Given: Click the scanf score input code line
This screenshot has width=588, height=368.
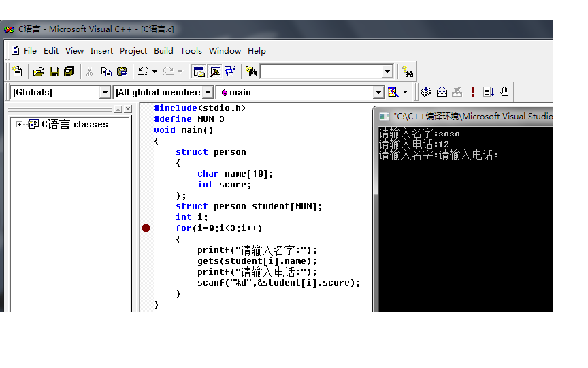Looking at the screenshot, I should point(278,282).
